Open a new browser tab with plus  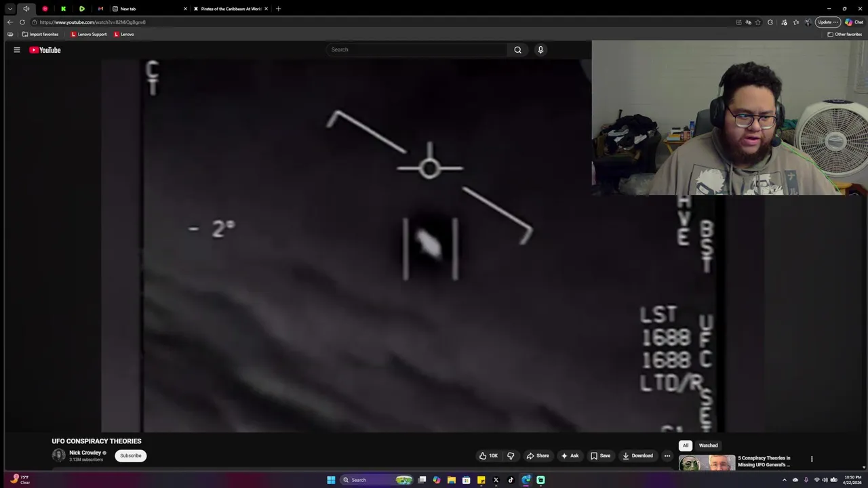[278, 9]
